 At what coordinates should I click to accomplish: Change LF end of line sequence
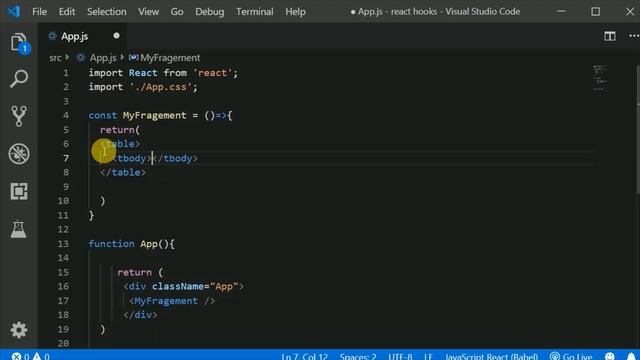click(x=428, y=356)
